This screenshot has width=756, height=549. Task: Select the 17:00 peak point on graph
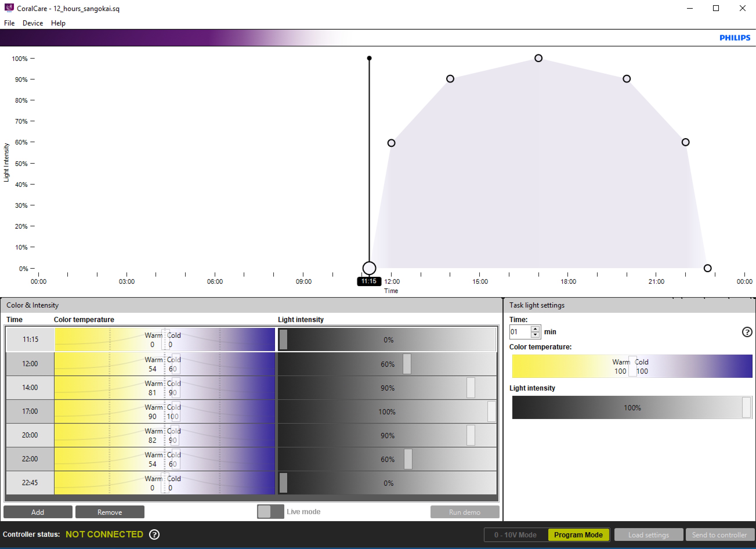538,58
